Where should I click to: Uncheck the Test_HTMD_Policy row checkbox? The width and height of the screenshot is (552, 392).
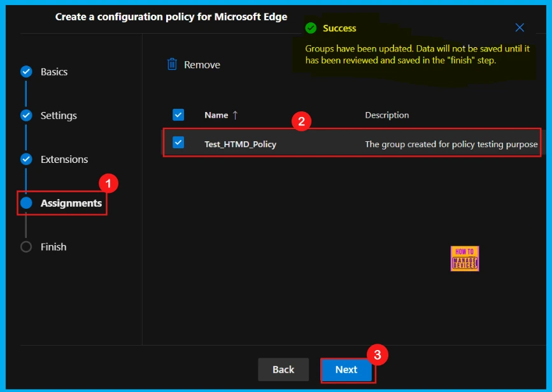[x=178, y=143]
